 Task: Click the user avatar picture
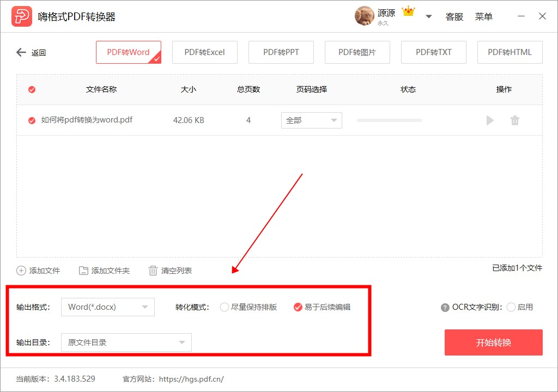pos(364,16)
